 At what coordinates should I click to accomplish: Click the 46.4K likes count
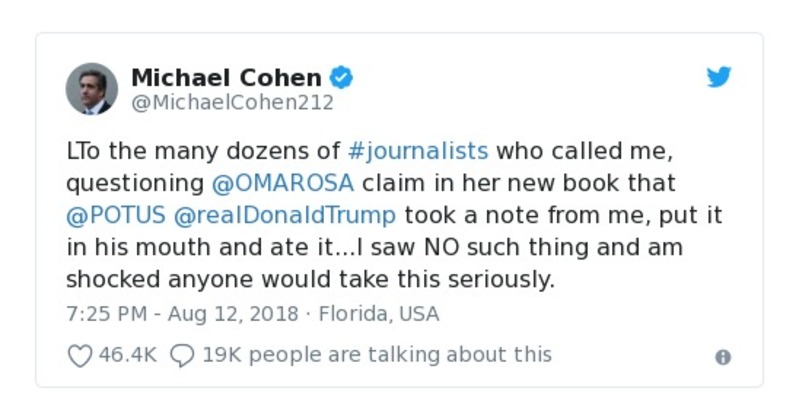[x=126, y=355]
